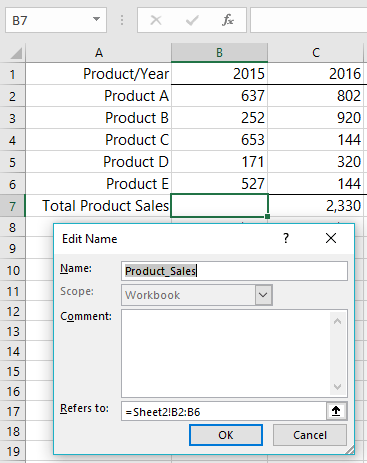The width and height of the screenshot is (367, 463).
Task: Click the cell with value 653
Action: tap(219, 140)
